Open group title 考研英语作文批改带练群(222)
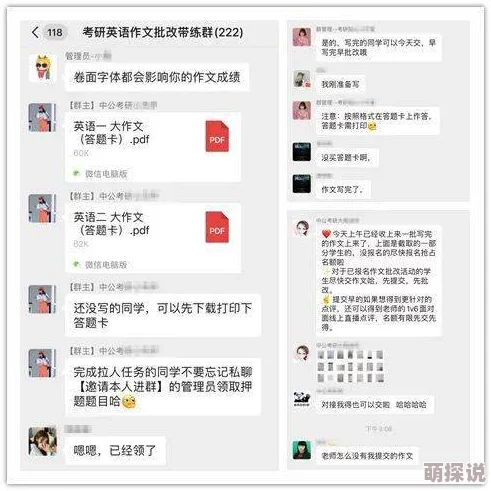The width and height of the screenshot is (491, 491). click(x=163, y=32)
